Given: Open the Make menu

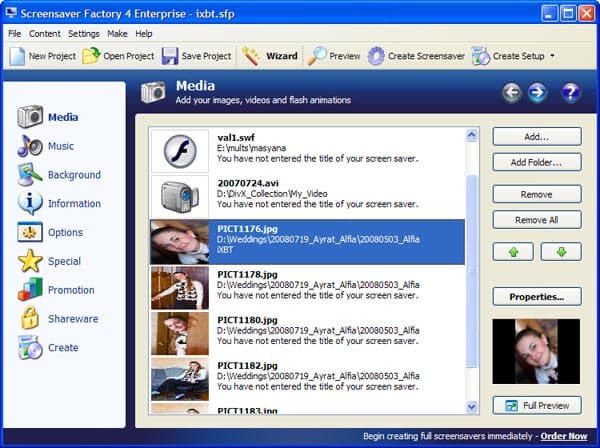Looking at the screenshot, I should tap(117, 34).
